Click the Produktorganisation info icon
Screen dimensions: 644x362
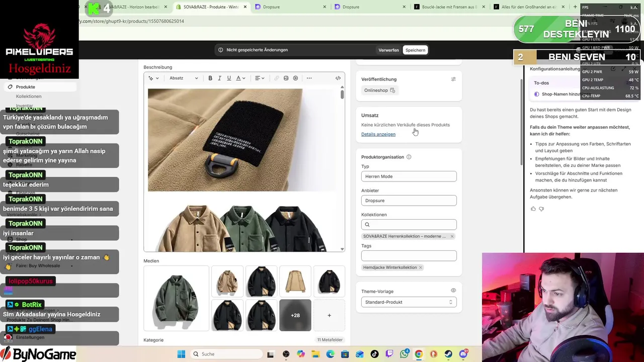tap(409, 157)
